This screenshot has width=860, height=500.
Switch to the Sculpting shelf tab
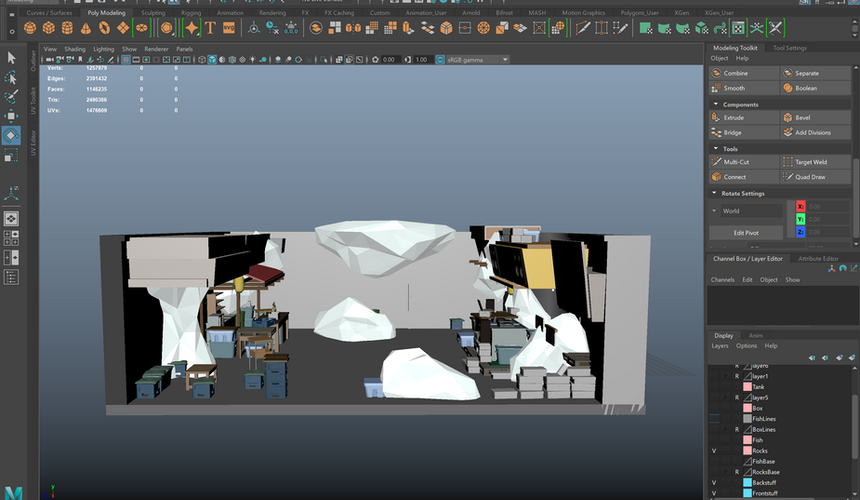tap(153, 13)
